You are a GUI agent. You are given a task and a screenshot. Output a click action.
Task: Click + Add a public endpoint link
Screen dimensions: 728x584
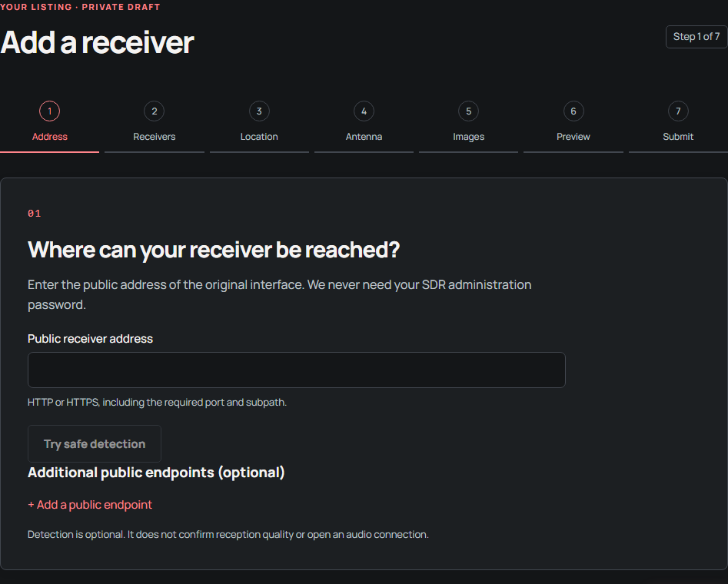90,505
